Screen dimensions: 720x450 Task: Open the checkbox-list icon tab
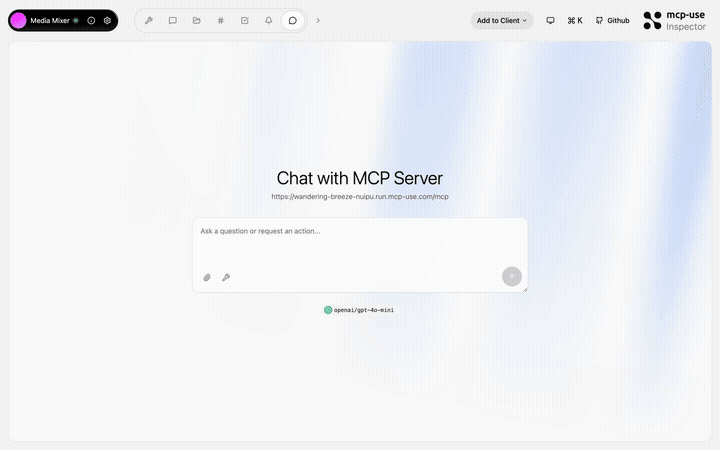tap(245, 20)
